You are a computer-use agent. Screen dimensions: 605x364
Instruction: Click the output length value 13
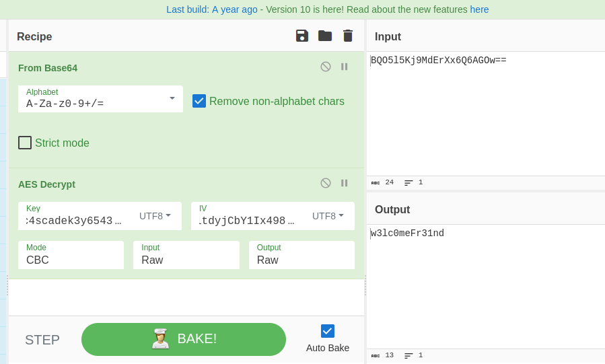pyautogui.click(x=390, y=355)
